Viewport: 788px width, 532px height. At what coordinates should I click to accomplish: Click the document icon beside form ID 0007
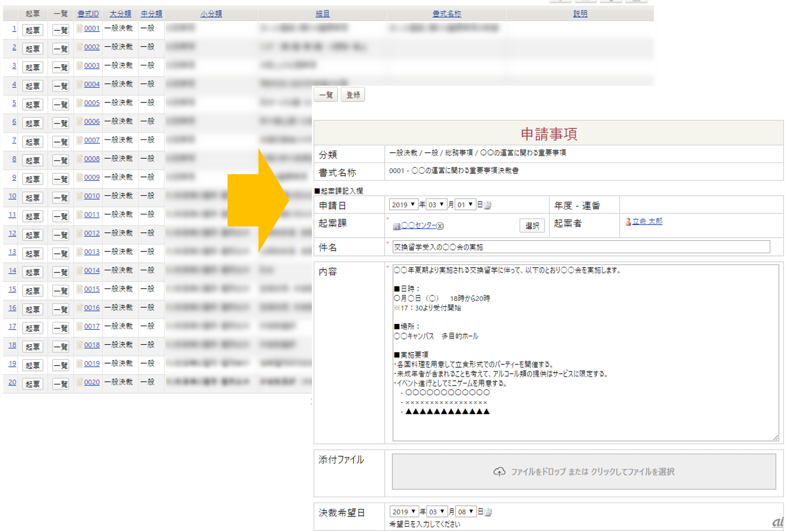tap(79, 140)
